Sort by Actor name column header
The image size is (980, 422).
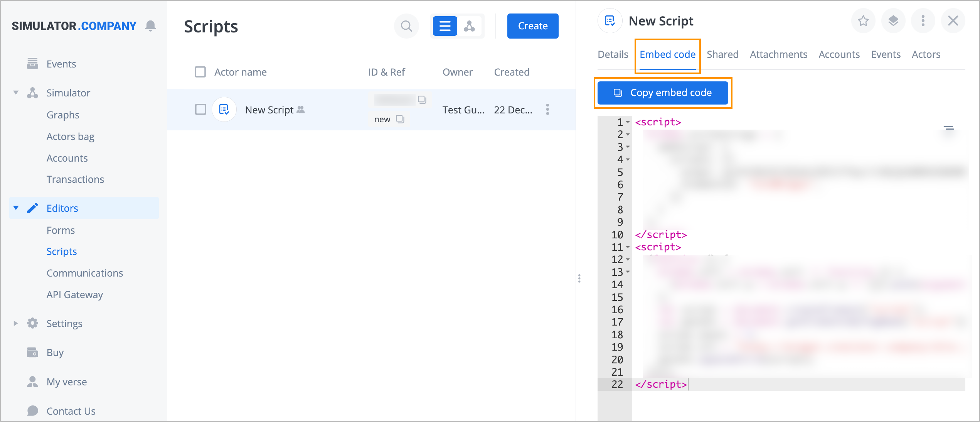click(x=241, y=72)
